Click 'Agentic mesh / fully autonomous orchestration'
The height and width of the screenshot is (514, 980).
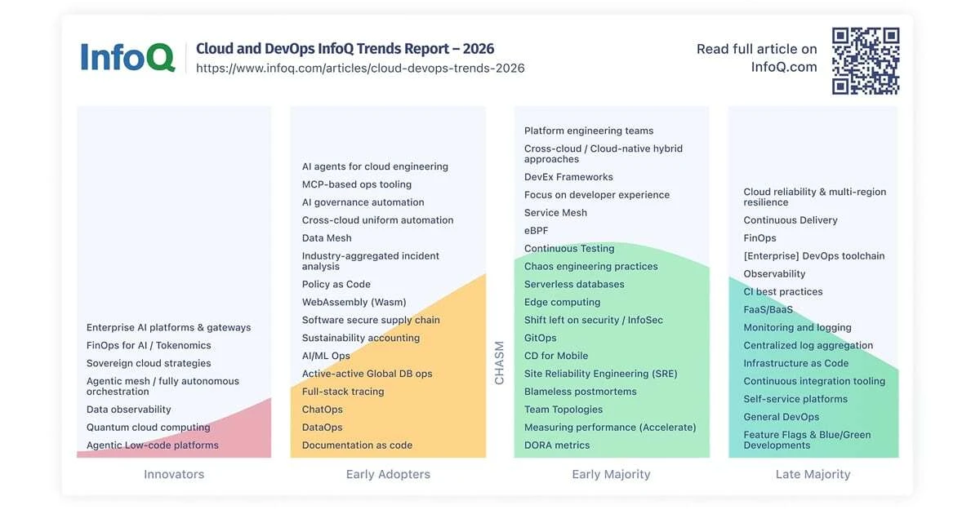tap(163, 386)
